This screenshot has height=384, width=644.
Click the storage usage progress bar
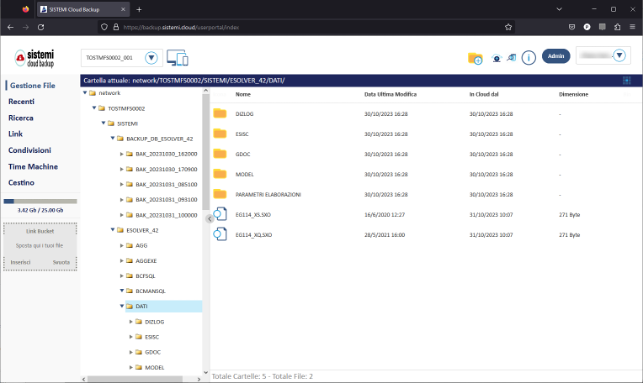pos(40,201)
